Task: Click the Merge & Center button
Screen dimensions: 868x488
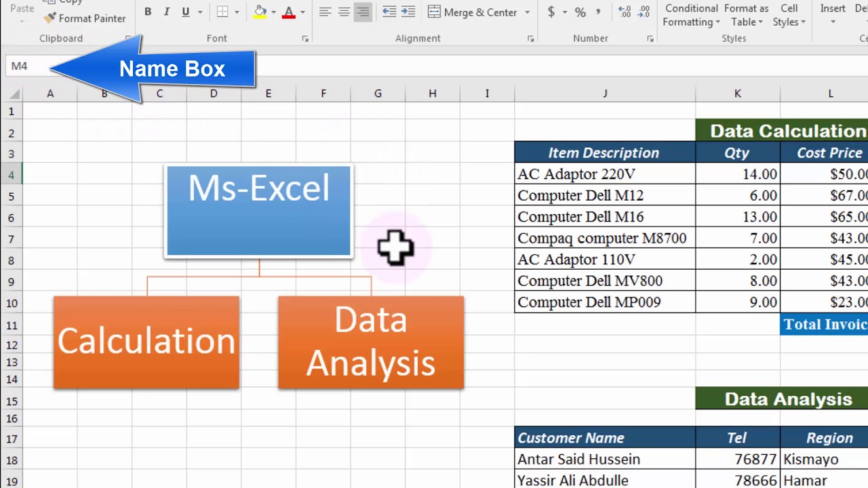Action: [x=473, y=12]
